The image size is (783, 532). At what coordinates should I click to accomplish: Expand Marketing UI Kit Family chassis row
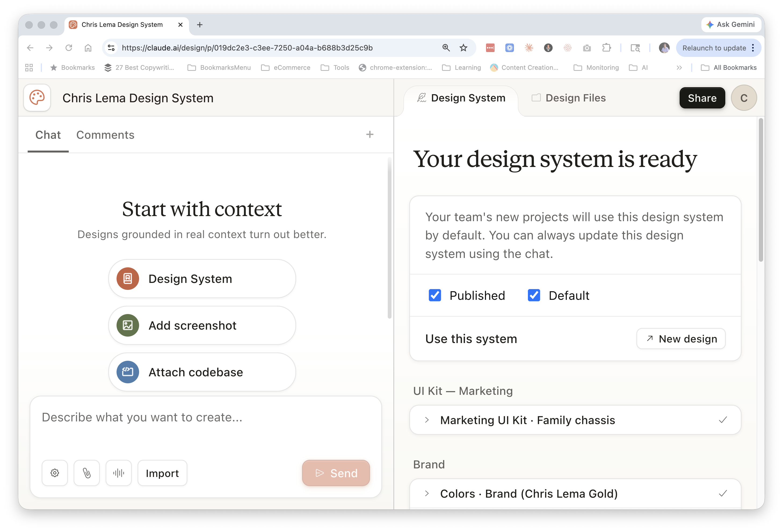tap(427, 420)
